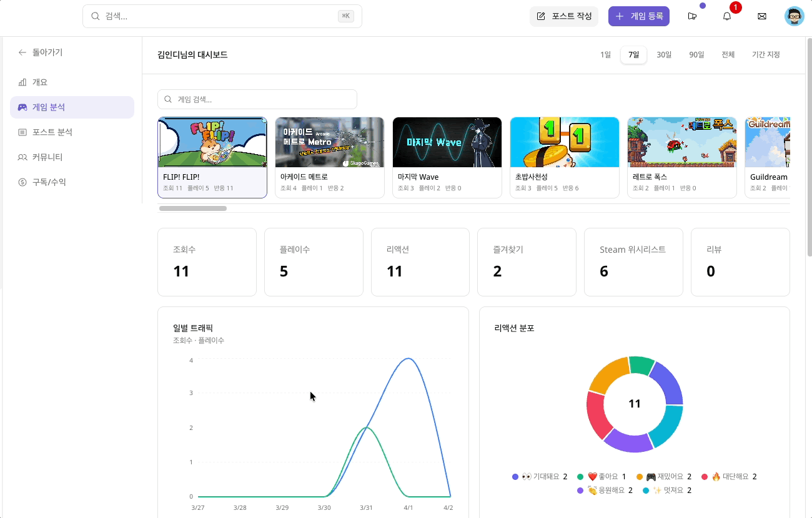Switch to 90일 time range

[696, 55]
